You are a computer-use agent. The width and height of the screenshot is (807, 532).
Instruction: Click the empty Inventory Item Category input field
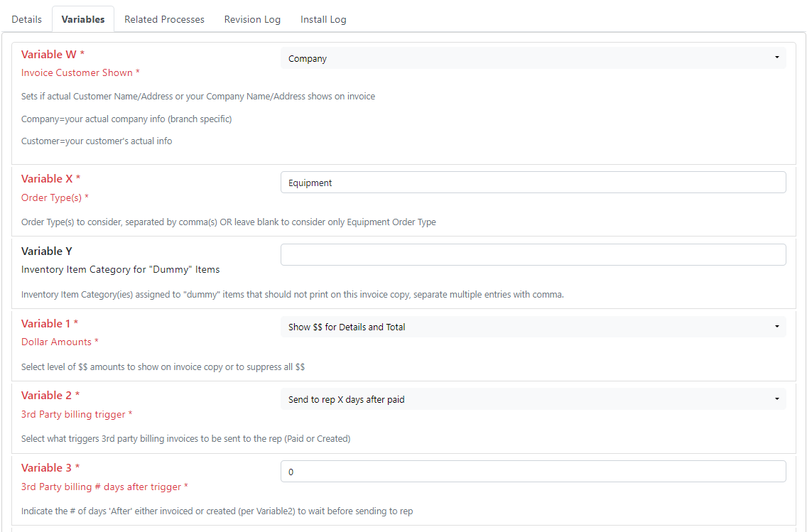pyautogui.click(x=534, y=255)
